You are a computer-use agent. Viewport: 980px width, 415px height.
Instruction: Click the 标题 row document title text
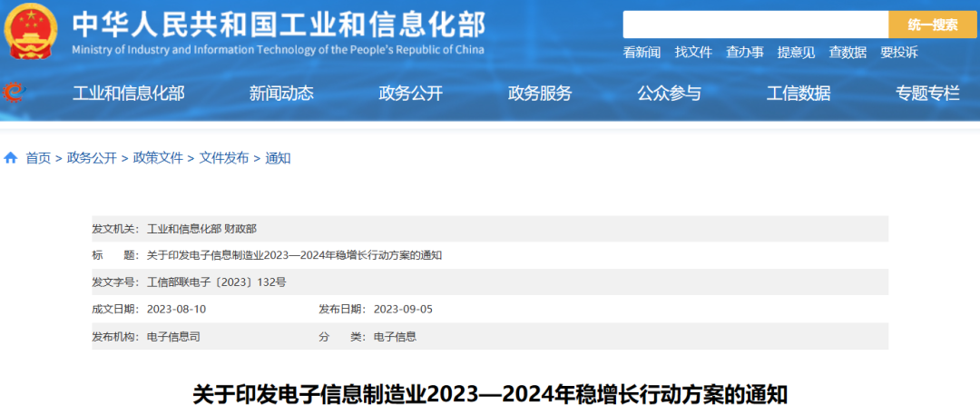294,255
